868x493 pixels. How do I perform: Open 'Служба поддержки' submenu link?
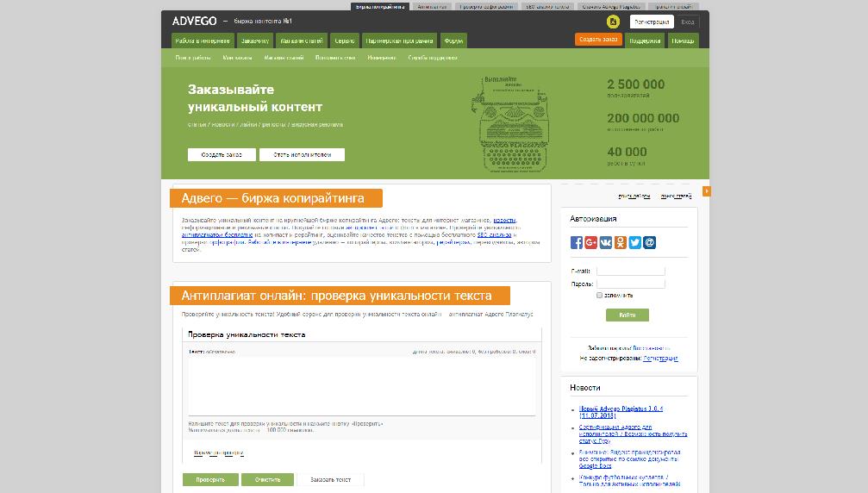tap(433, 58)
